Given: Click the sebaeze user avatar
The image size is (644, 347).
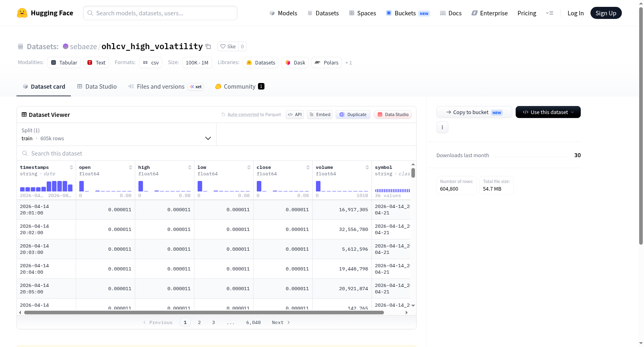Looking at the screenshot, I should pyautogui.click(x=66, y=46).
